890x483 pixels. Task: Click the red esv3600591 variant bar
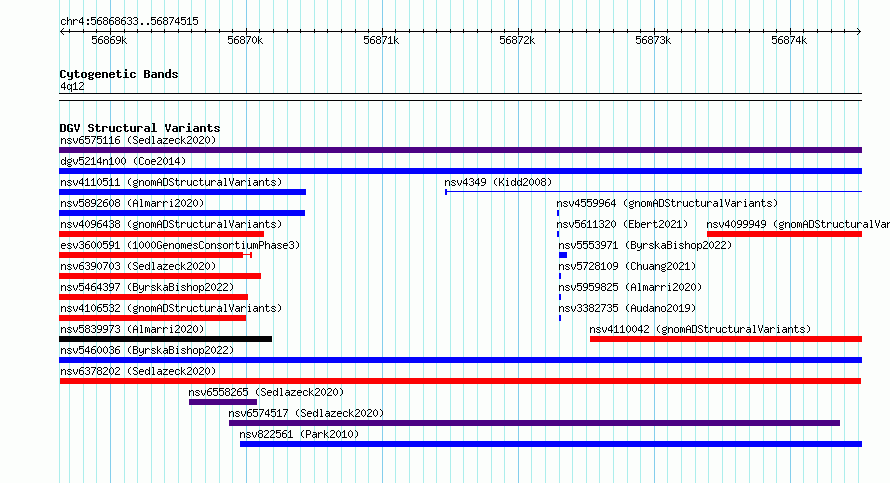pyautogui.click(x=155, y=255)
